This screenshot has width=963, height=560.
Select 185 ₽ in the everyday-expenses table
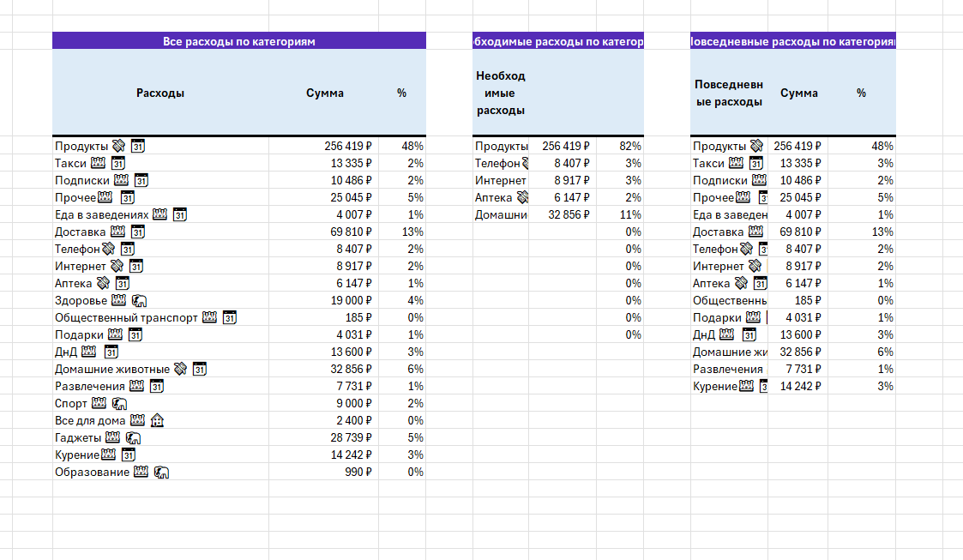click(x=797, y=300)
